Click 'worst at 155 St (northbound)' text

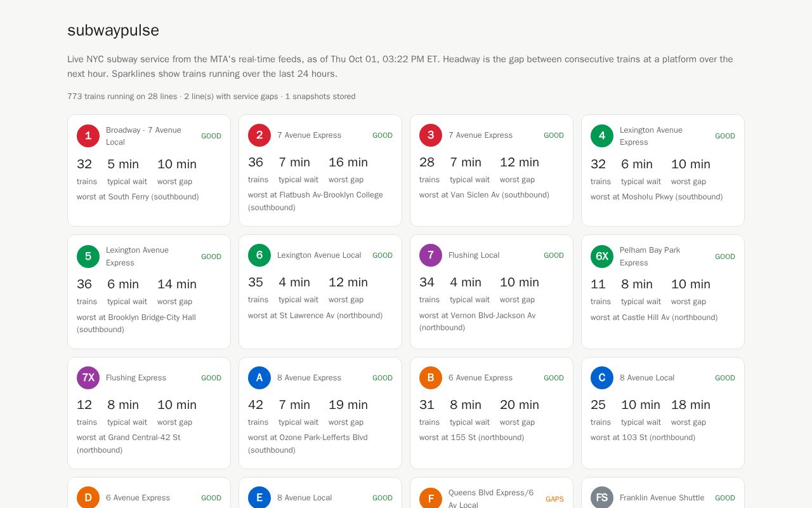point(471,438)
